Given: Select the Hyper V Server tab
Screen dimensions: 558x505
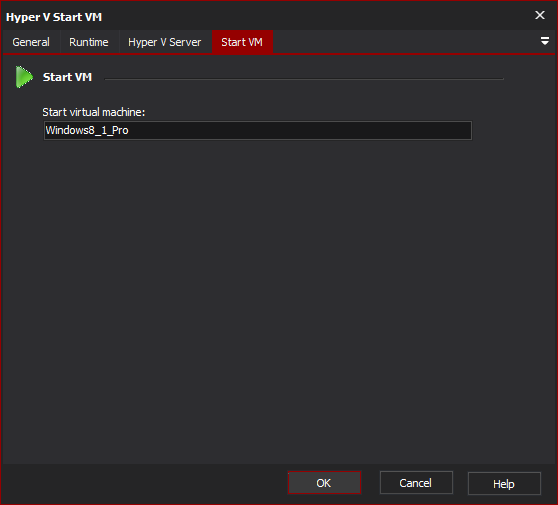Looking at the screenshot, I should coord(165,42).
